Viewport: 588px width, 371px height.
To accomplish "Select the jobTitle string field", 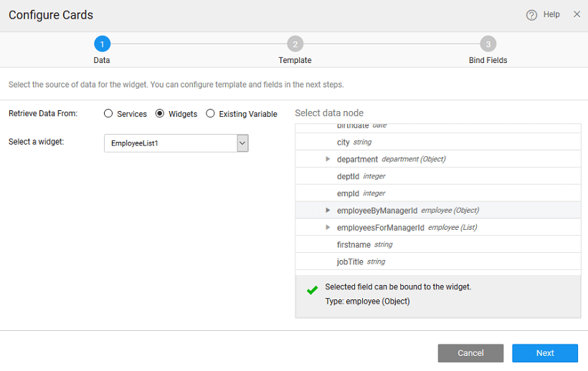I will pos(351,262).
